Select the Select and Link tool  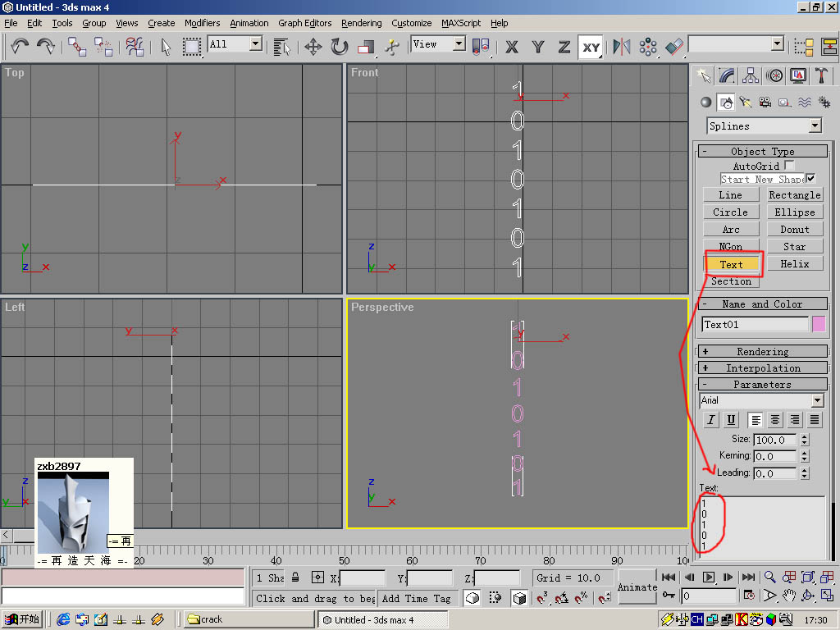coord(77,47)
